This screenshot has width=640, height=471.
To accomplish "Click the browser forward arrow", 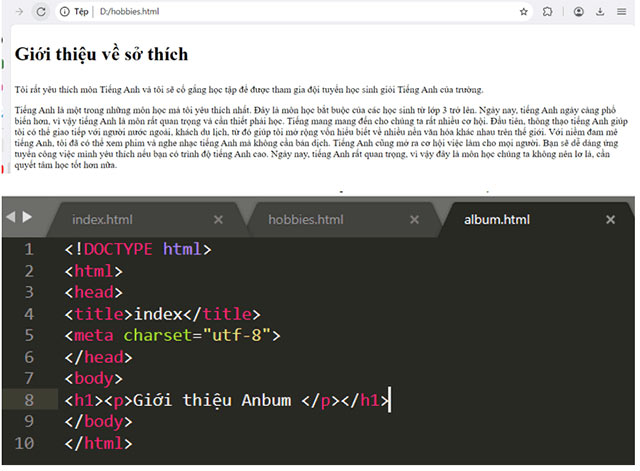I will pos(19,11).
